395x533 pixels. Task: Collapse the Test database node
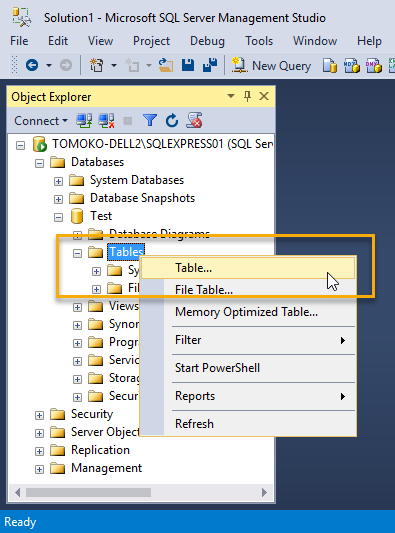58,218
